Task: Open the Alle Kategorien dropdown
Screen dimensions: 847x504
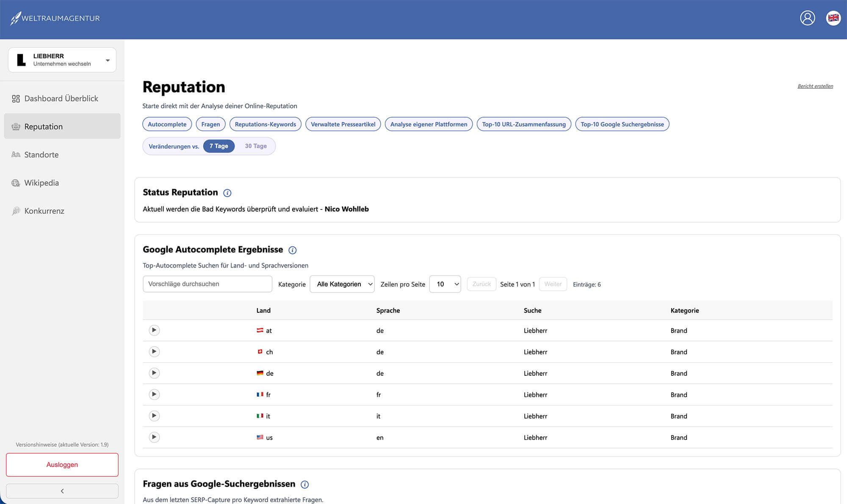Action: click(x=342, y=284)
